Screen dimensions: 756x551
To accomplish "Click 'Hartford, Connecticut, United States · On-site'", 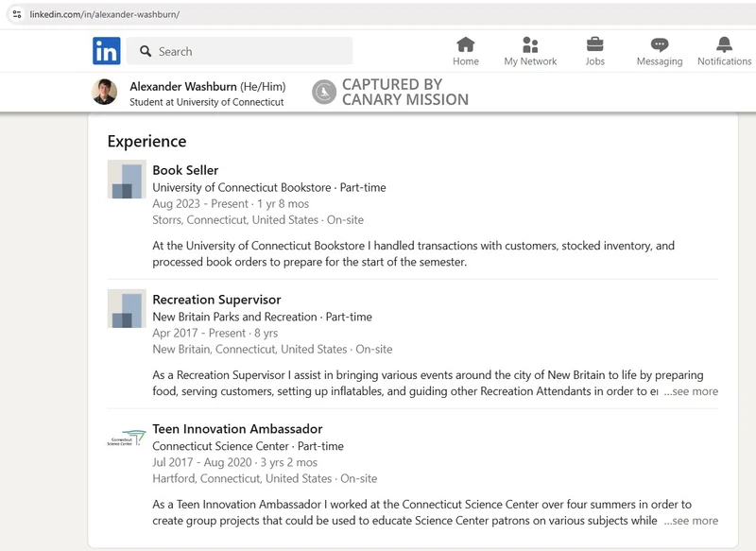I will [x=266, y=478].
